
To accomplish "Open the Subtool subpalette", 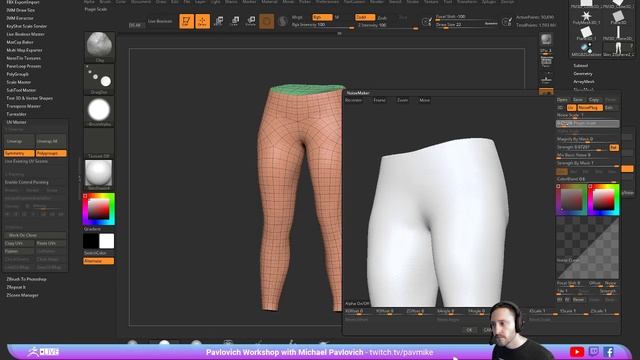I will pos(580,66).
